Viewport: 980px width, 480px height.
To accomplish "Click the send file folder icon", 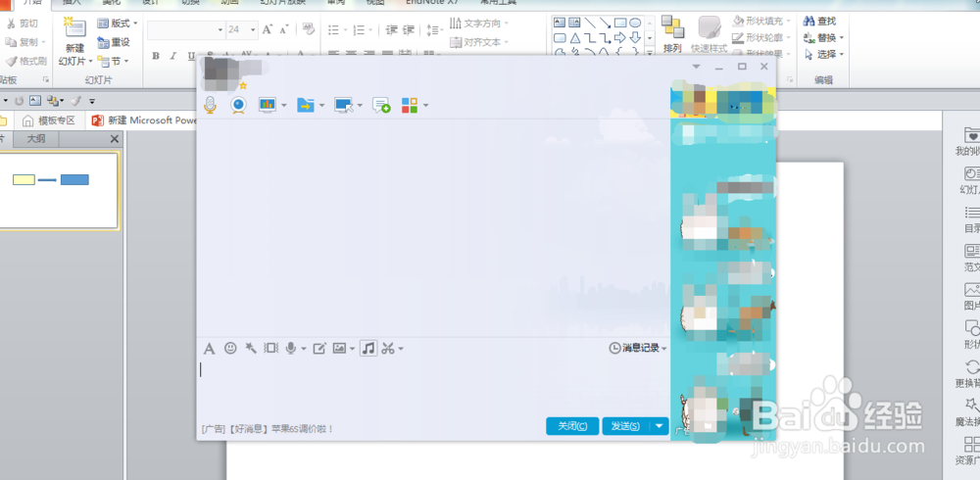I will click(x=305, y=105).
